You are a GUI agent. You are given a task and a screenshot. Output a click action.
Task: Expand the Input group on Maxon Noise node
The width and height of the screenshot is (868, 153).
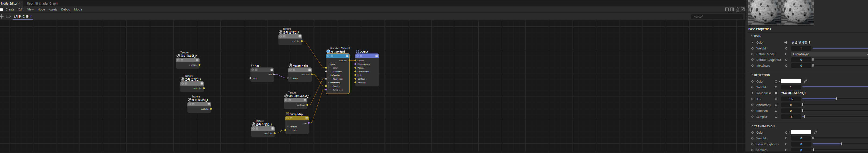point(291,78)
